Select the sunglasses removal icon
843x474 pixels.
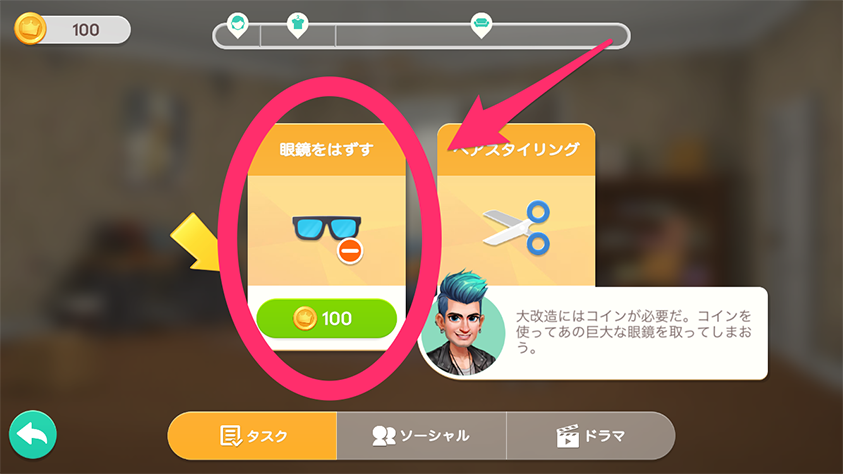(x=327, y=233)
